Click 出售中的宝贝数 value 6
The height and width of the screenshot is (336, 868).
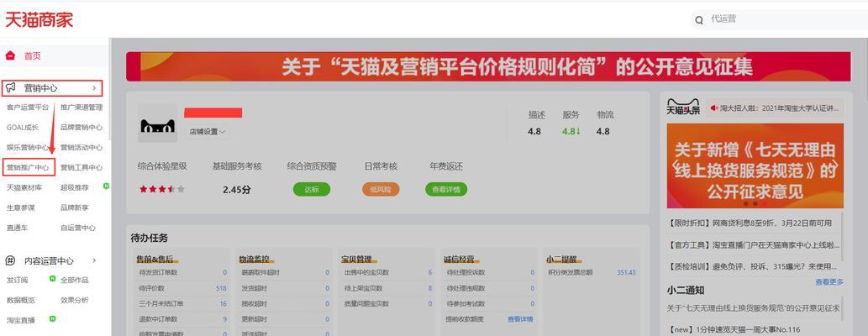[x=430, y=273]
